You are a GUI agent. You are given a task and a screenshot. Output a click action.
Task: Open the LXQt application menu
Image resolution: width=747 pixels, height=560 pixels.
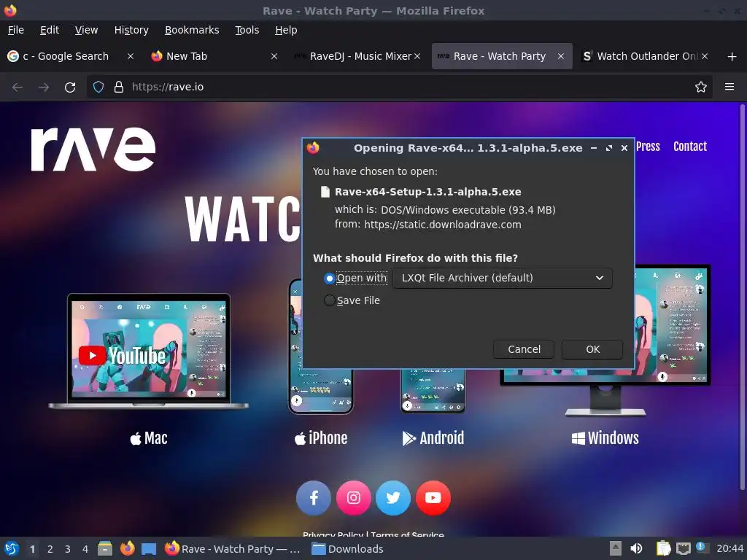12,548
